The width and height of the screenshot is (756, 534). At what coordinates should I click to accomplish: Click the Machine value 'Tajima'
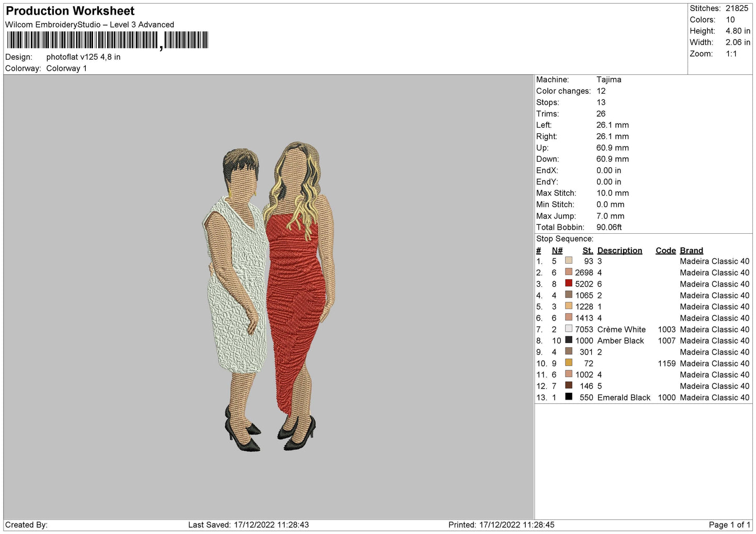pos(609,79)
